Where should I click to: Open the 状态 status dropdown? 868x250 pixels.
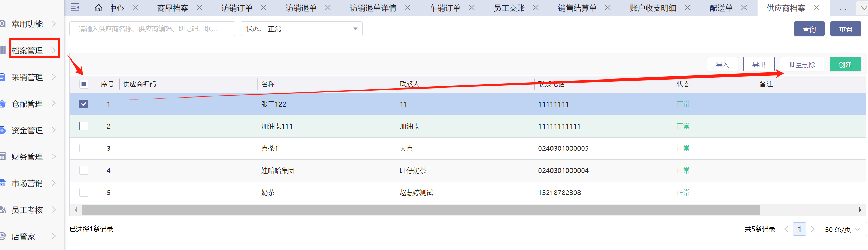[301, 29]
